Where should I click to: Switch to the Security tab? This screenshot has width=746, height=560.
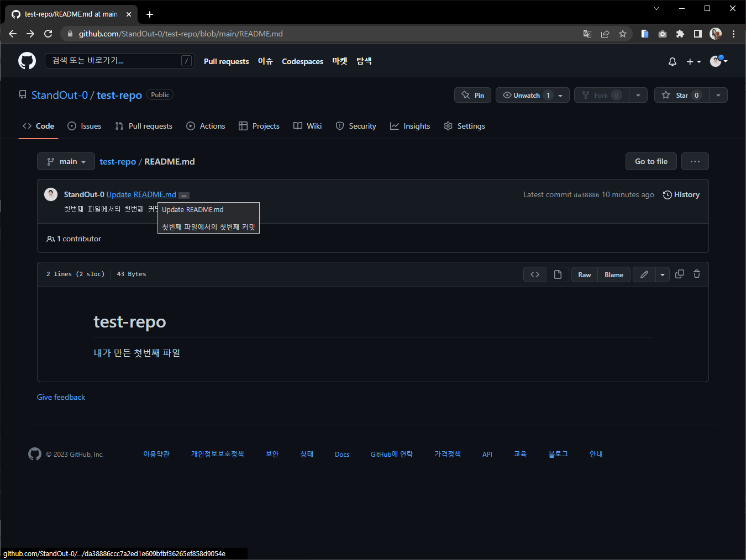[x=356, y=126]
